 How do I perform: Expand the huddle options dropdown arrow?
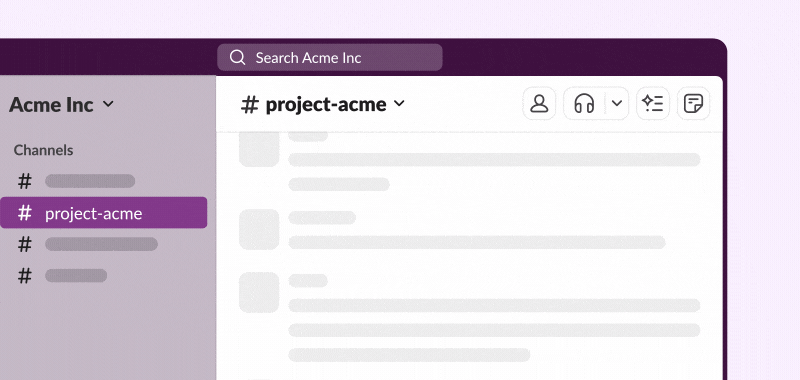pyautogui.click(x=617, y=104)
